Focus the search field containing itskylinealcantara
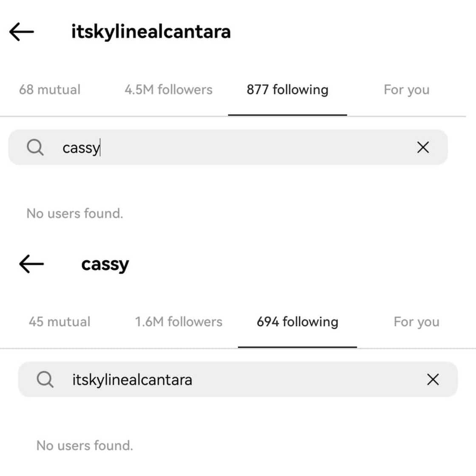476x476 pixels. tap(238, 380)
